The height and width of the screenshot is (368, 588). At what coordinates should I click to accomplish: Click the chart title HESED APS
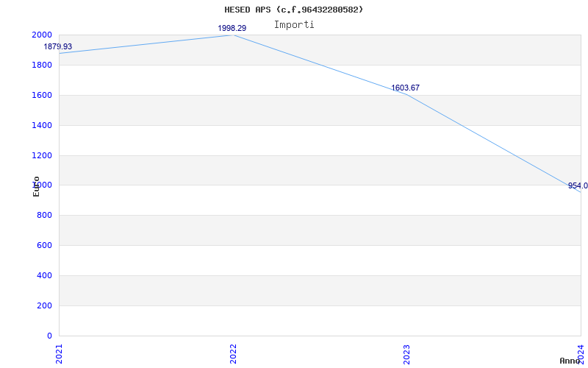click(293, 10)
